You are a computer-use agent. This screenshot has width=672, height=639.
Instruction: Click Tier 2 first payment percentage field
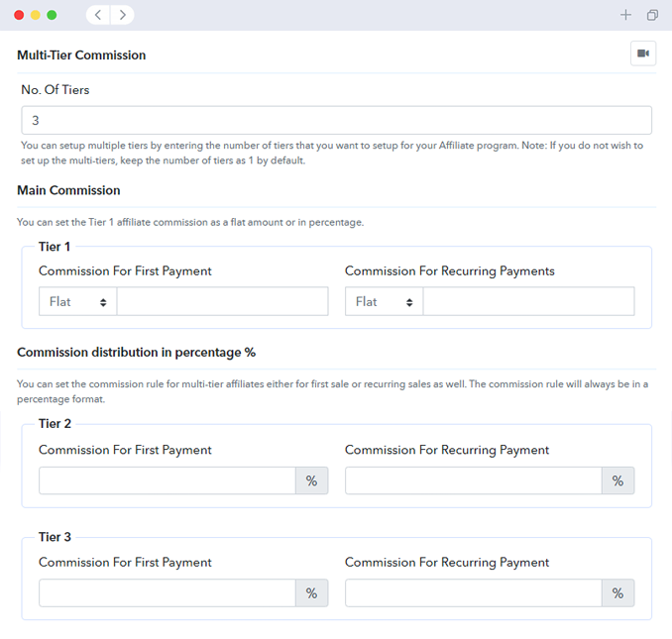click(x=167, y=480)
